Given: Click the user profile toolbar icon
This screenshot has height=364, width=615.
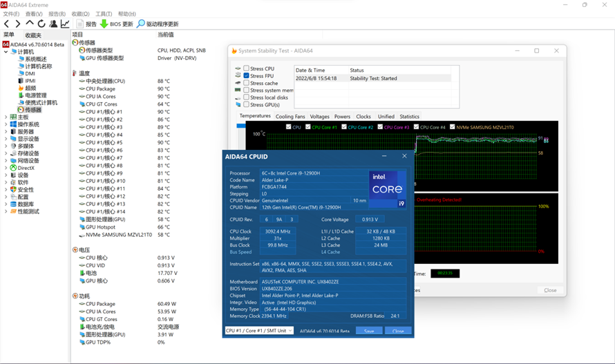Looking at the screenshot, I should pos(53,24).
